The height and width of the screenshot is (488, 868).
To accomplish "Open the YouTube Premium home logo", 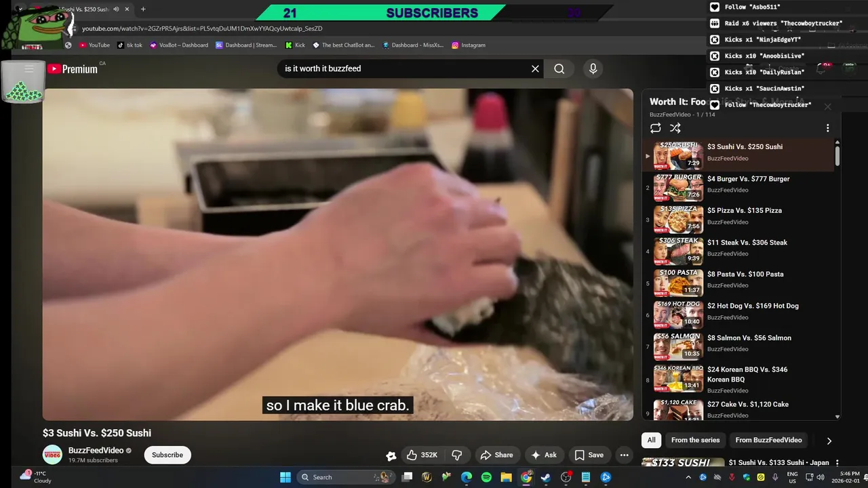I will click(x=73, y=68).
